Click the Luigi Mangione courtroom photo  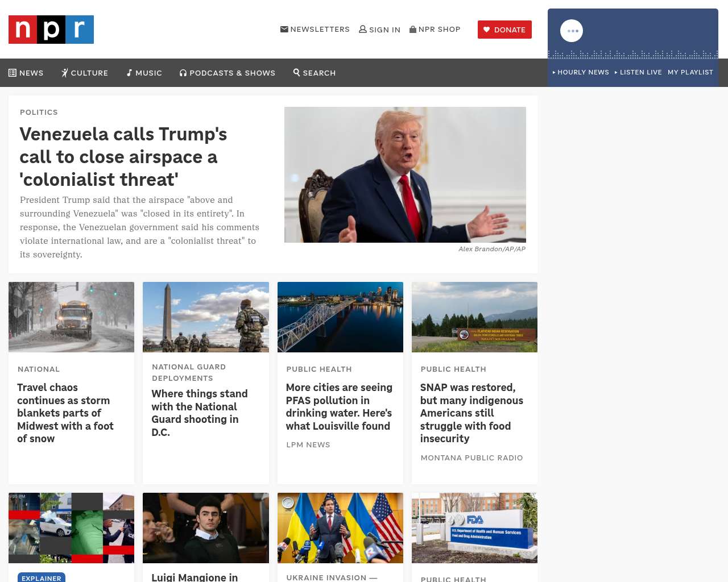pyautogui.click(x=206, y=528)
